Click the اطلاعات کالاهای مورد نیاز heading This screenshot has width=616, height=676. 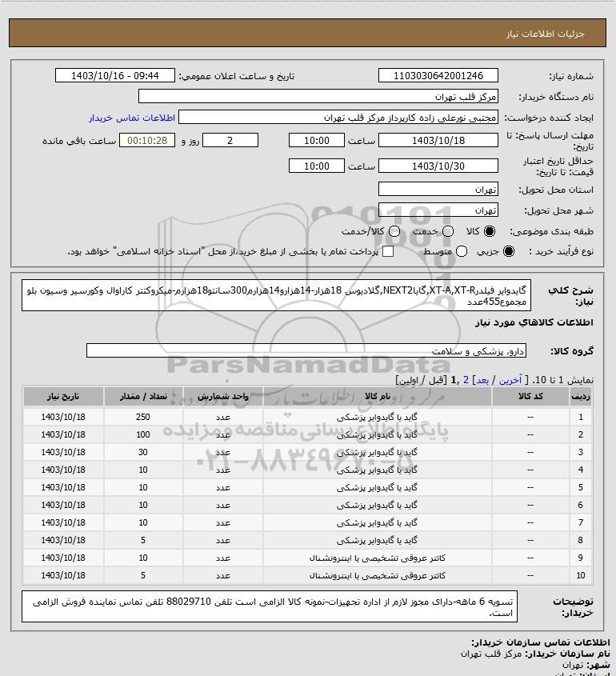(x=534, y=322)
